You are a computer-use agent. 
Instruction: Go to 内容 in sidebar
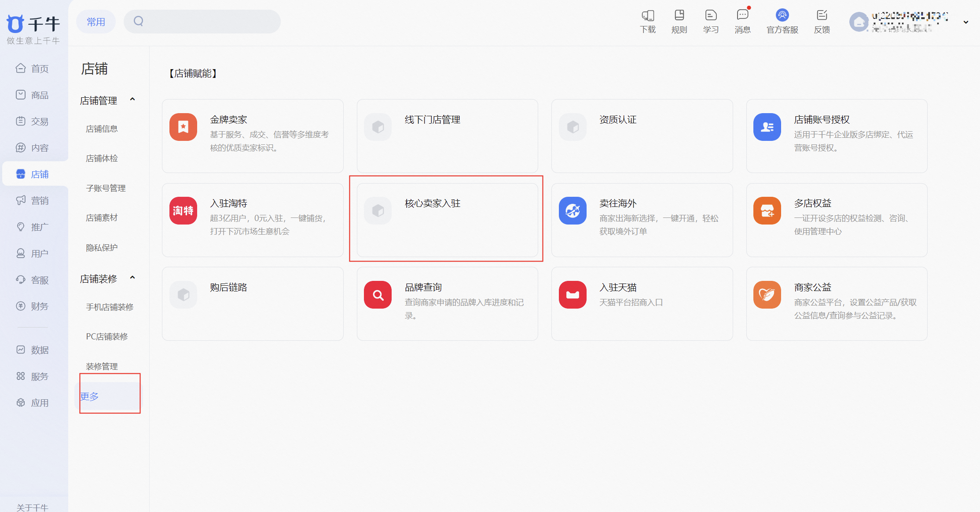pyautogui.click(x=33, y=148)
